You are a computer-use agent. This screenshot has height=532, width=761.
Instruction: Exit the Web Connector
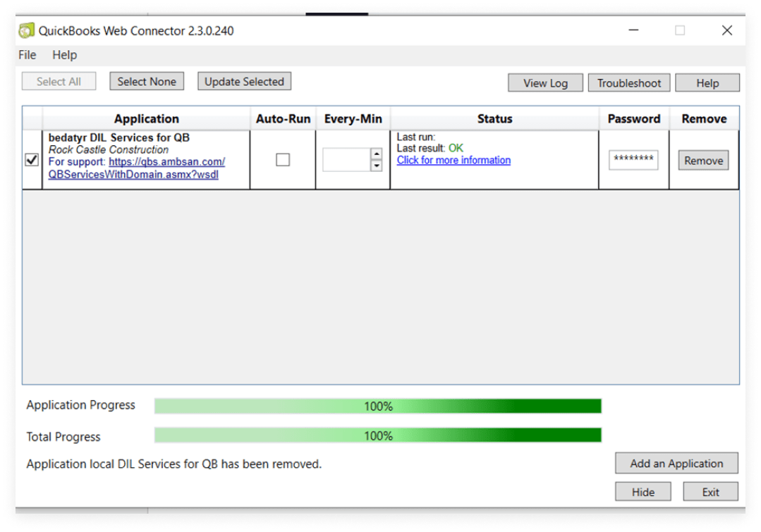coord(710,492)
